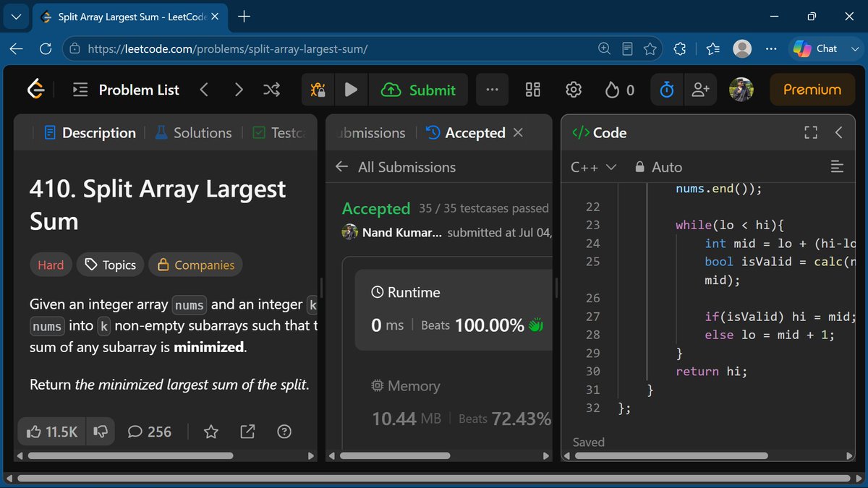Open the browser settings ellipsis menu
The width and height of the screenshot is (868, 488).
[x=771, y=48]
